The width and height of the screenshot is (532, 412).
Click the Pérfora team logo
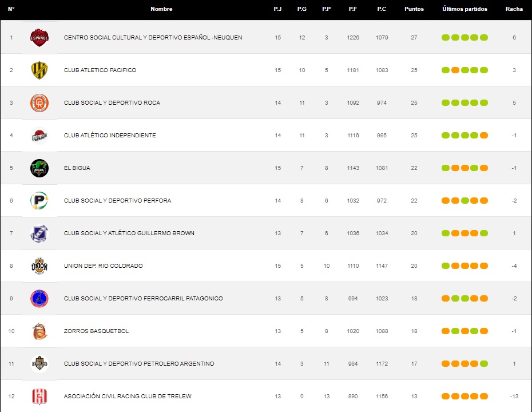click(x=39, y=201)
